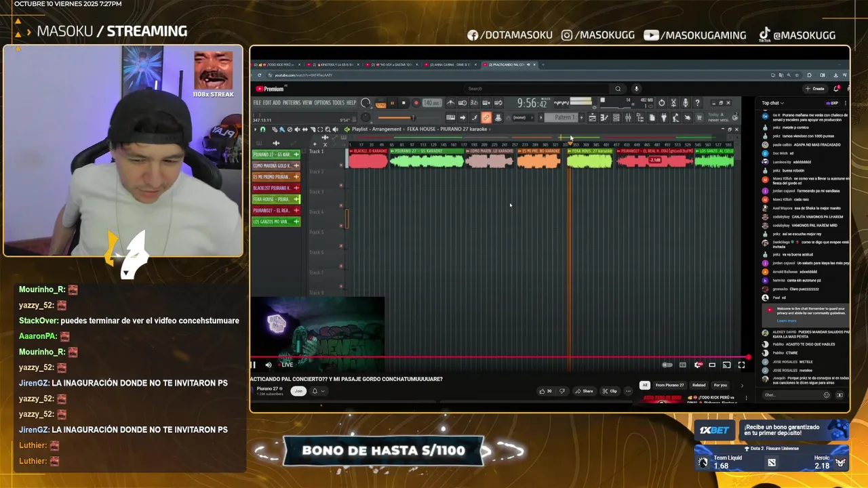Pause FL Studio transport playback
The width and height of the screenshot is (868, 488).
pos(393,103)
